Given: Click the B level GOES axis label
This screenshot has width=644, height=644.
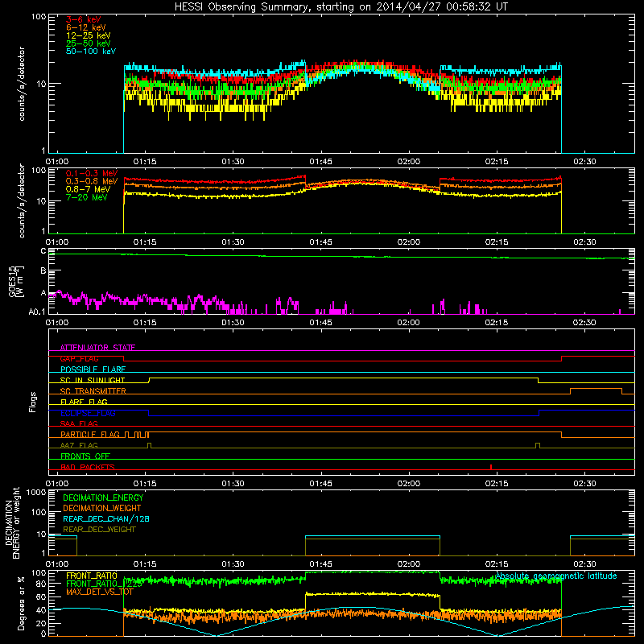Looking at the screenshot, I should [x=43, y=270].
